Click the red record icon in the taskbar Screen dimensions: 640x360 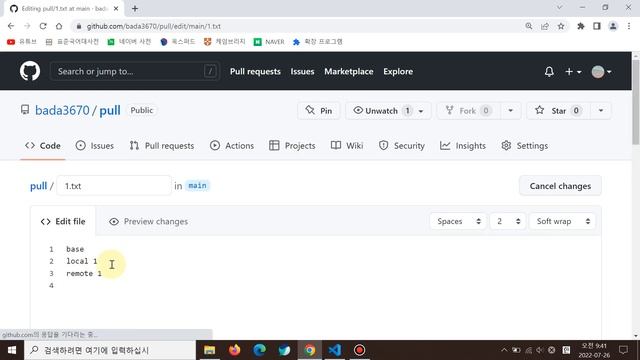tap(359, 350)
